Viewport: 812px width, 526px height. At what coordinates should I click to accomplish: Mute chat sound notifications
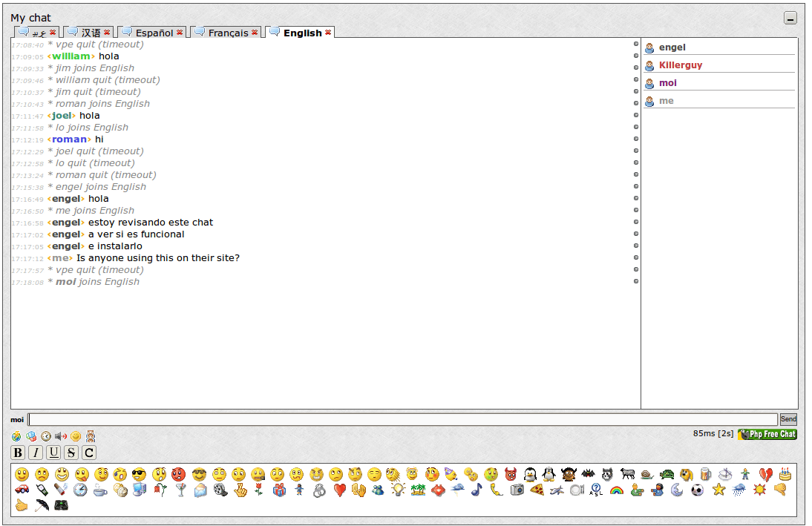click(61, 436)
